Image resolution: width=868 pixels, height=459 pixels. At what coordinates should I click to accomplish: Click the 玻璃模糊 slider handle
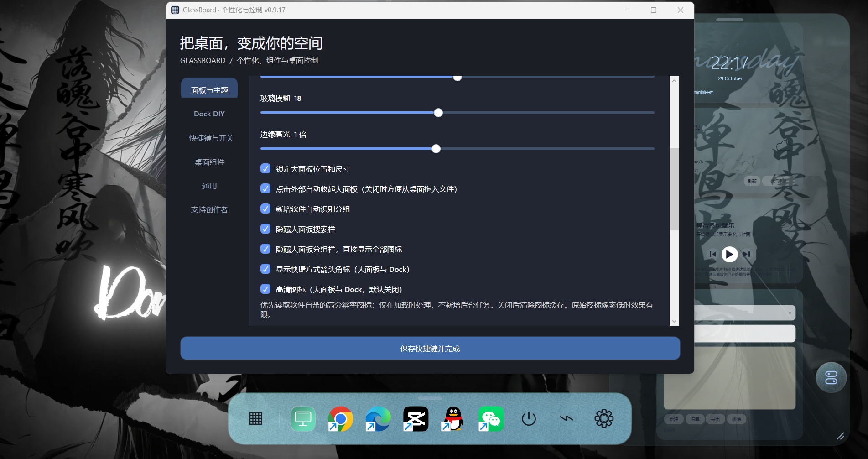(438, 113)
